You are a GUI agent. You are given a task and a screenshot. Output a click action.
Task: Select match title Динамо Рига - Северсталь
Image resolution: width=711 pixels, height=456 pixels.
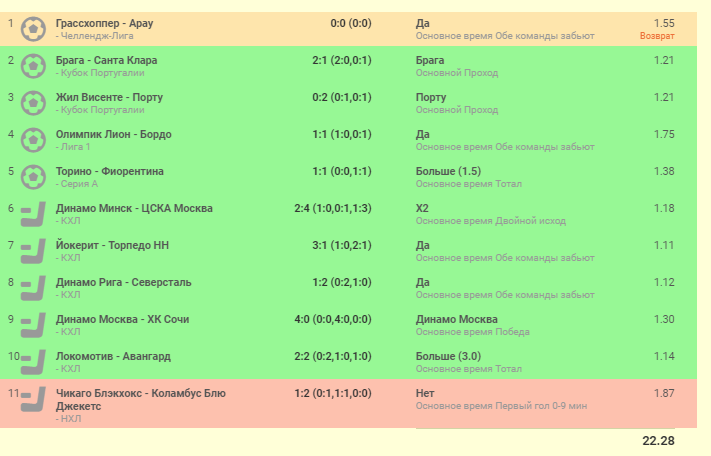coord(123,282)
